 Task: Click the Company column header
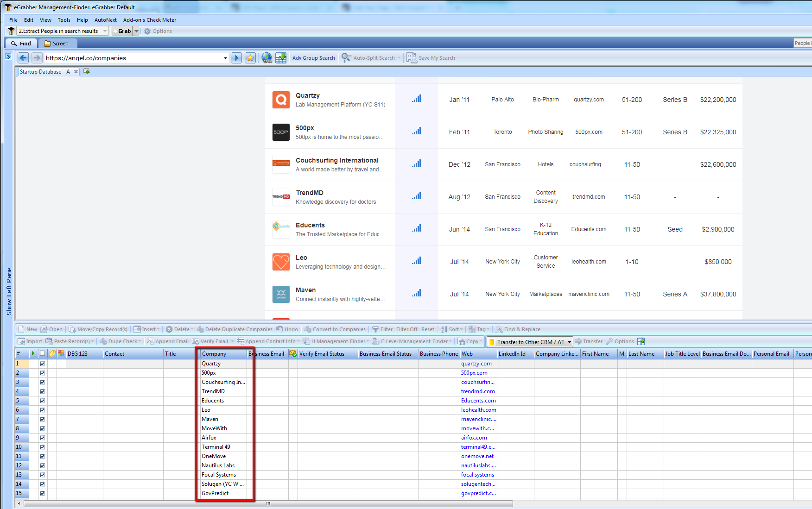click(x=223, y=353)
